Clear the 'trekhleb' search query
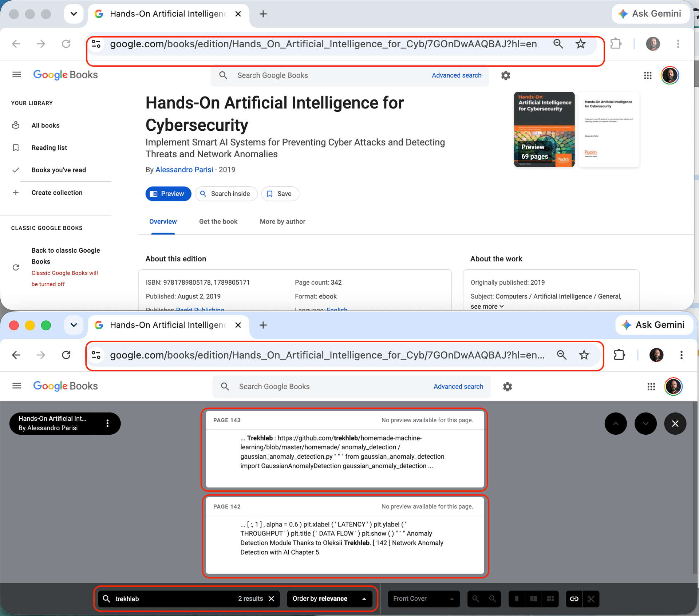The width and height of the screenshot is (699, 616). pyautogui.click(x=271, y=599)
